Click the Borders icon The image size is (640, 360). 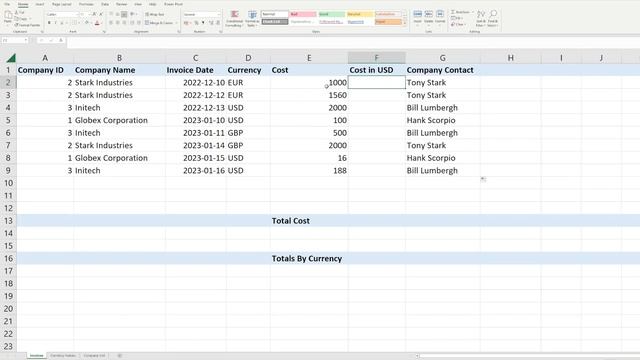(x=75, y=23)
